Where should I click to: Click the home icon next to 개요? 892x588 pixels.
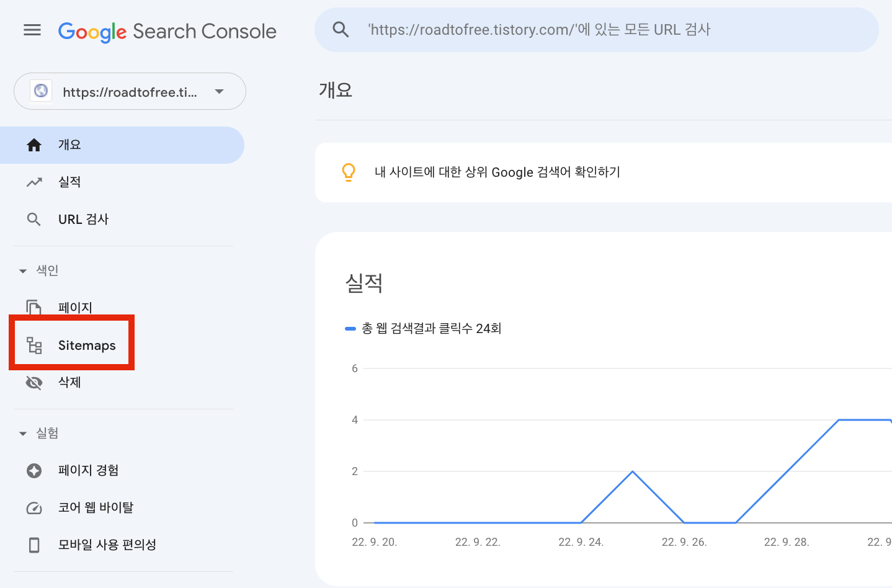[x=33, y=145]
